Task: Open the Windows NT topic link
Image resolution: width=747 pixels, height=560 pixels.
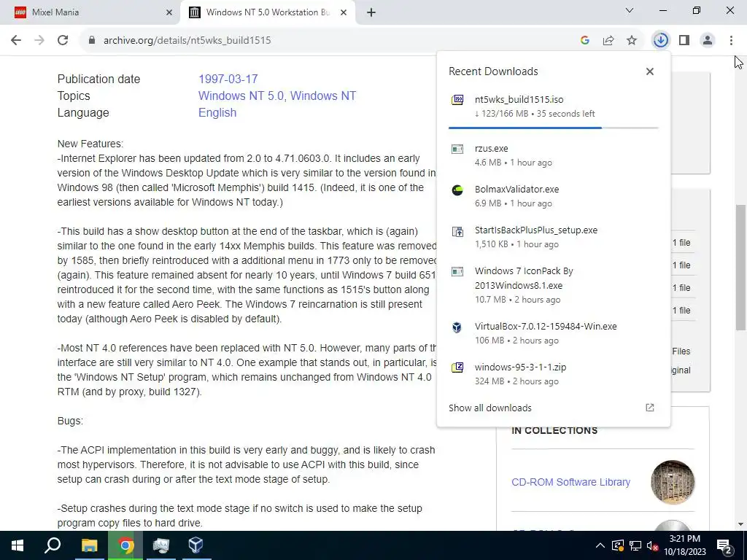Action: coord(323,96)
